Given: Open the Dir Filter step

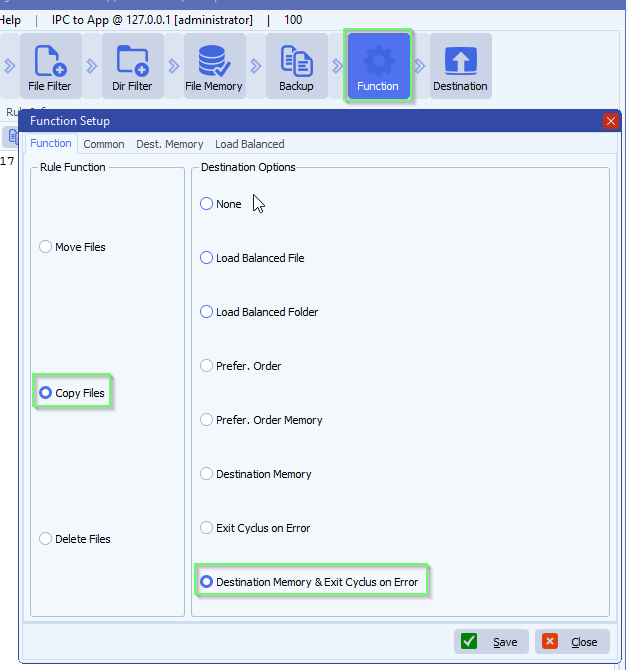Looking at the screenshot, I should [x=132, y=66].
